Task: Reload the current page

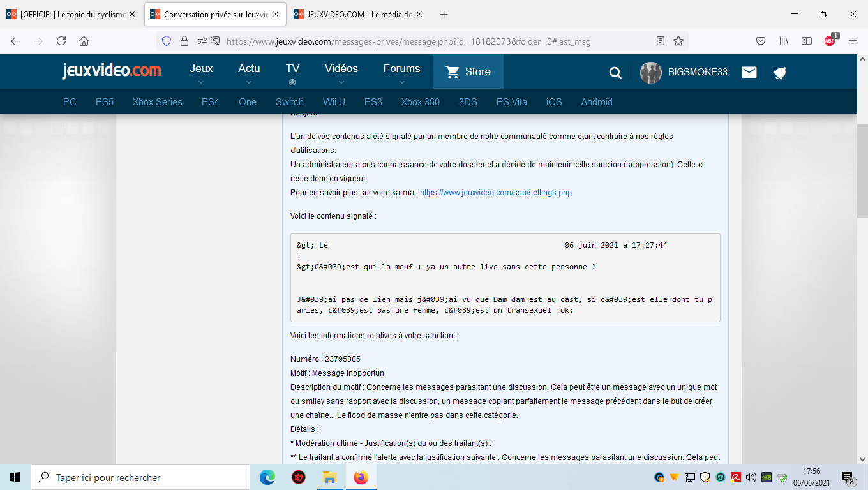Action: click(61, 41)
